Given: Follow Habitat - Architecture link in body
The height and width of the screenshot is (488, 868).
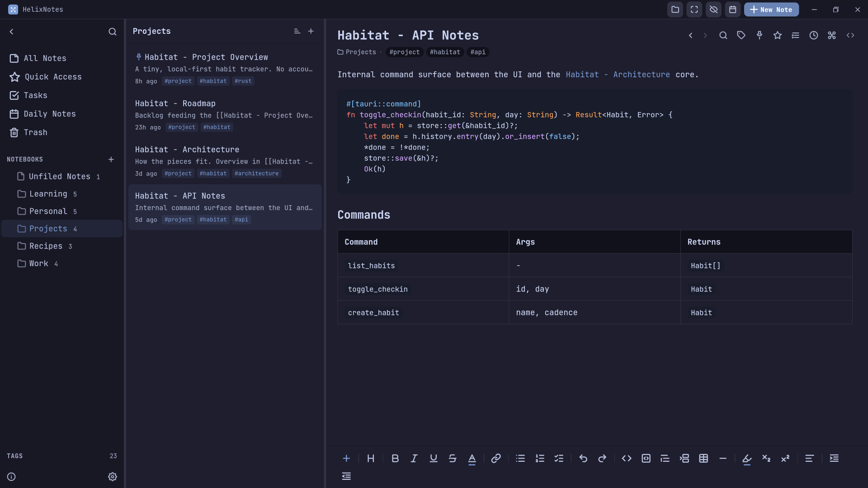Looking at the screenshot, I should click(618, 75).
